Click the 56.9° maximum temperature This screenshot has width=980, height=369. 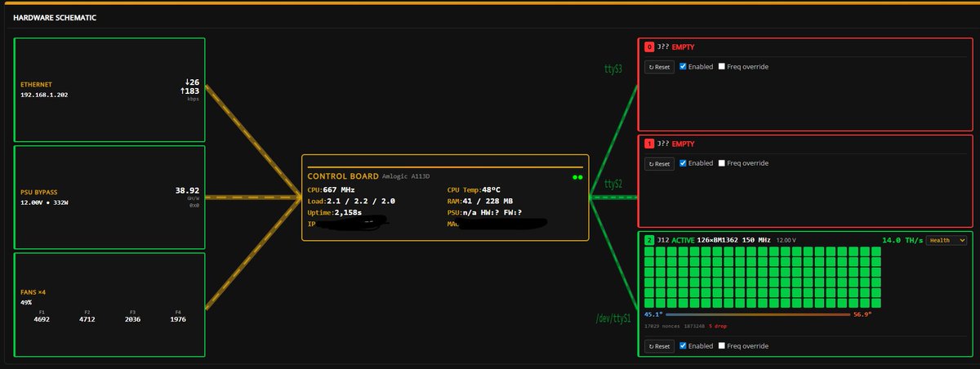862,313
